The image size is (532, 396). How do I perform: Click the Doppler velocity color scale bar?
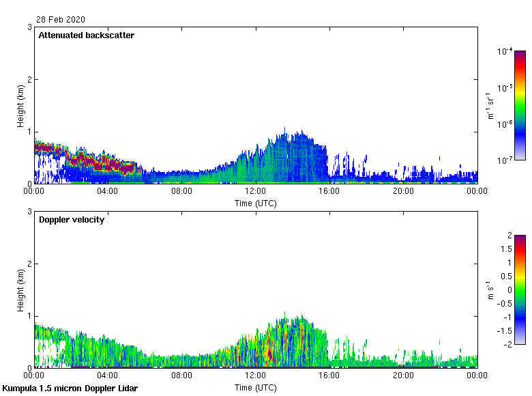click(x=520, y=289)
